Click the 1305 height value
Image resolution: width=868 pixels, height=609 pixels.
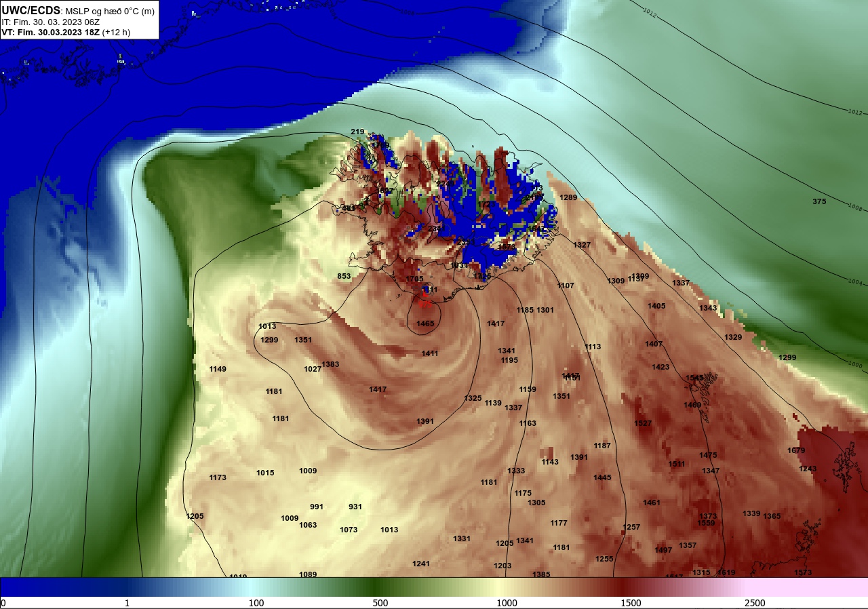[536, 503]
